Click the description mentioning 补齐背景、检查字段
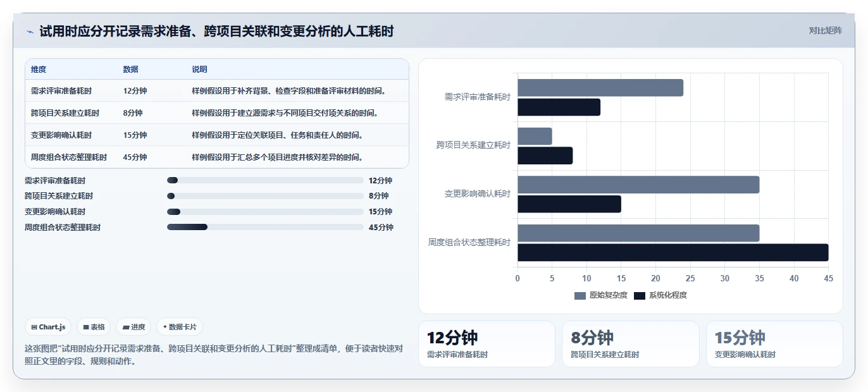Viewport: 868px width, 392px height. (289, 91)
